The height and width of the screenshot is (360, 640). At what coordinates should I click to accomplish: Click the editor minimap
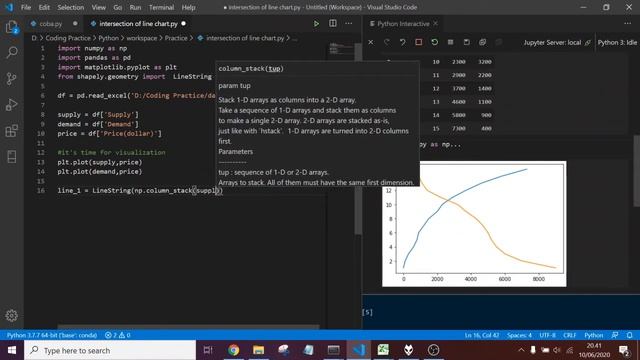click(341, 49)
